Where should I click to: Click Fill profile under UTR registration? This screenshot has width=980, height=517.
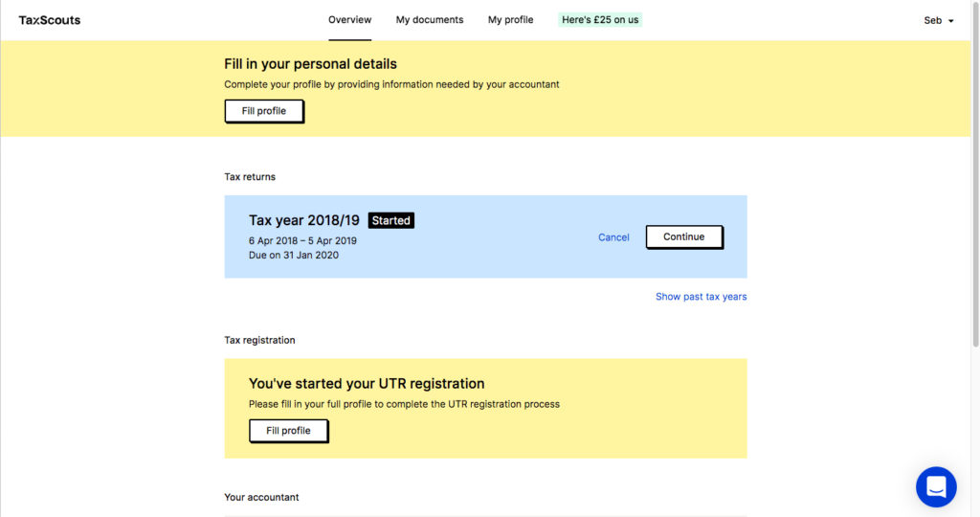pyautogui.click(x=288, y=430)
